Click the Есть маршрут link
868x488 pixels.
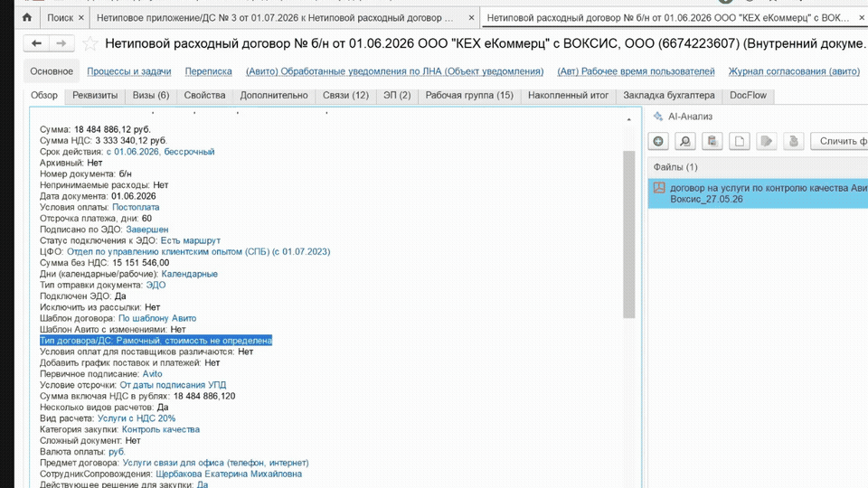tap(191, 240)
